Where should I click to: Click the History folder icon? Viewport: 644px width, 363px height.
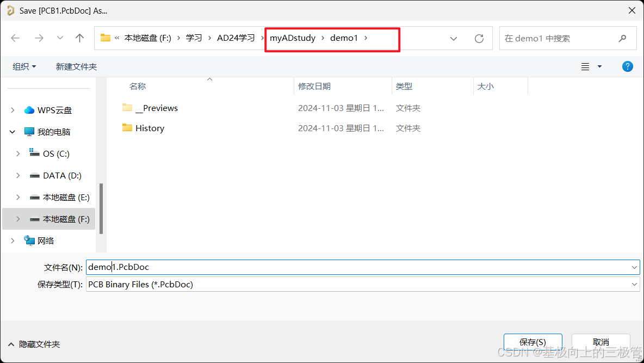127,128
